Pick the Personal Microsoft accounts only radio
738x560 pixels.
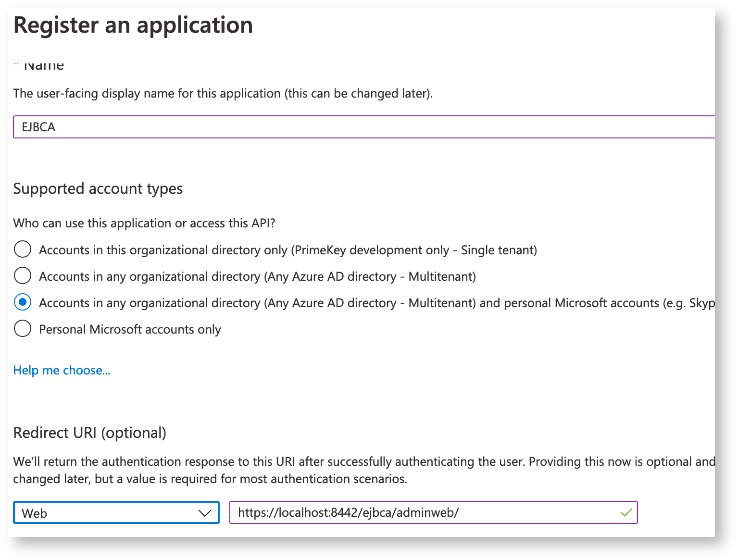[23, 329]
